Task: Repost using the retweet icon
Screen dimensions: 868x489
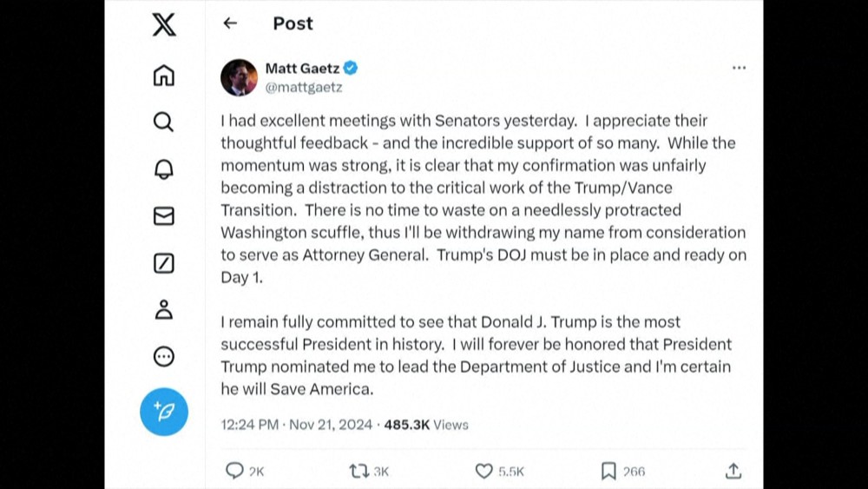Action: [x=358, y=471]
